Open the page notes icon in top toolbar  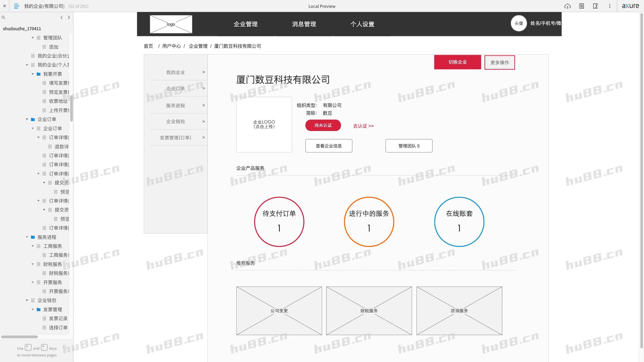click(581, 6)
